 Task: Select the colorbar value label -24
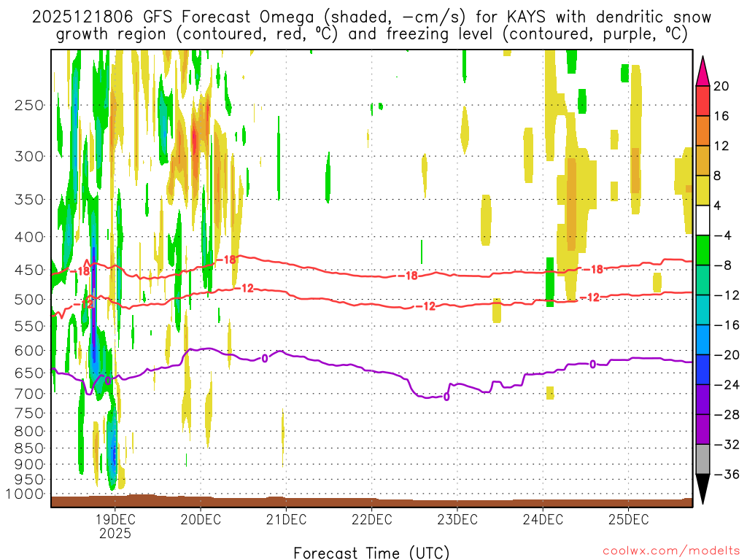(727, 385)
